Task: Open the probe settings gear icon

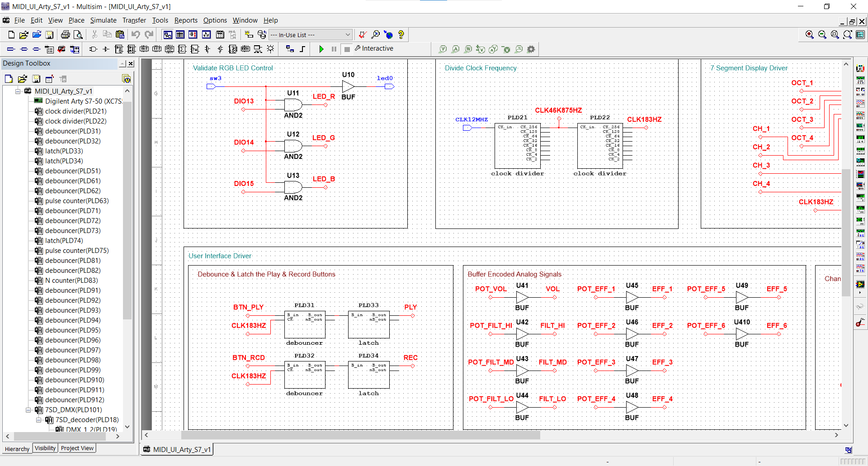Action: 531,49
